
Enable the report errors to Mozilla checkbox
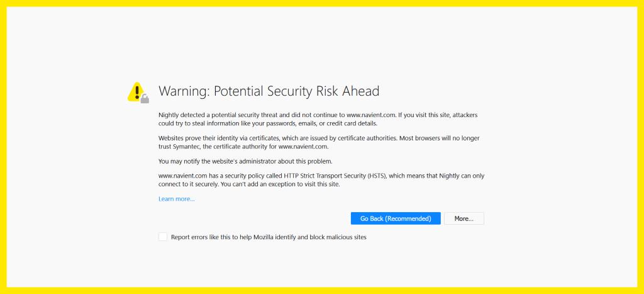[163, 237]
